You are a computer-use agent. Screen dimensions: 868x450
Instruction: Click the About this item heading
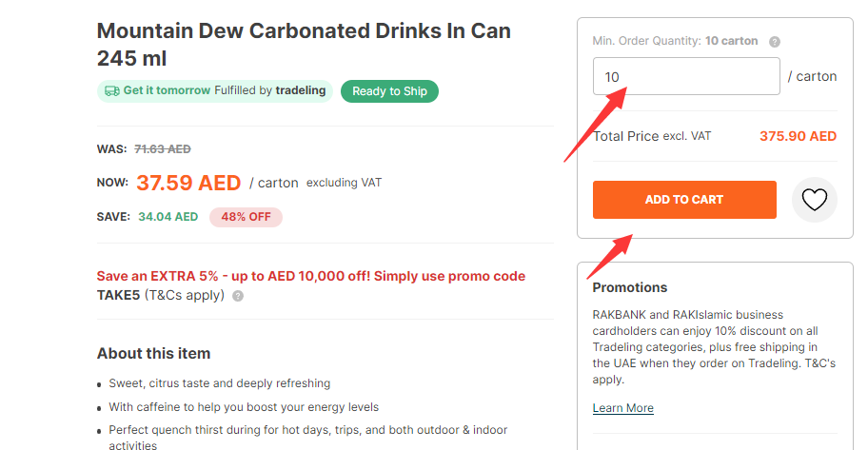pos(153,354)
